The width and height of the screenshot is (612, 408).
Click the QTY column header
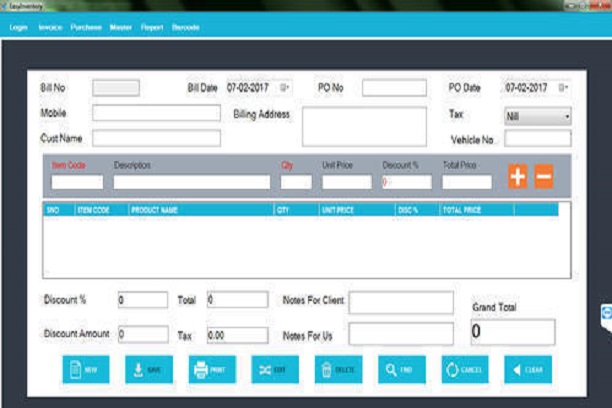[x=296, y=210]
